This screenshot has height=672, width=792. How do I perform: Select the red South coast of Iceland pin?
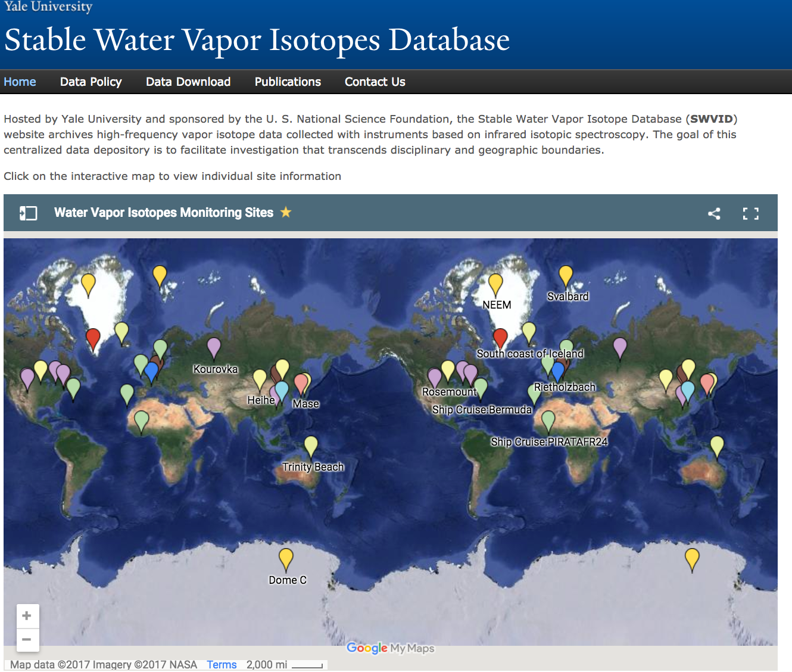500,337
